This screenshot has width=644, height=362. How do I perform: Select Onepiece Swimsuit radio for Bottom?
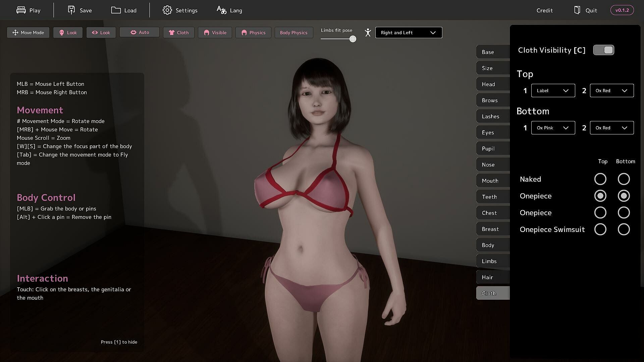coord(624,229)
